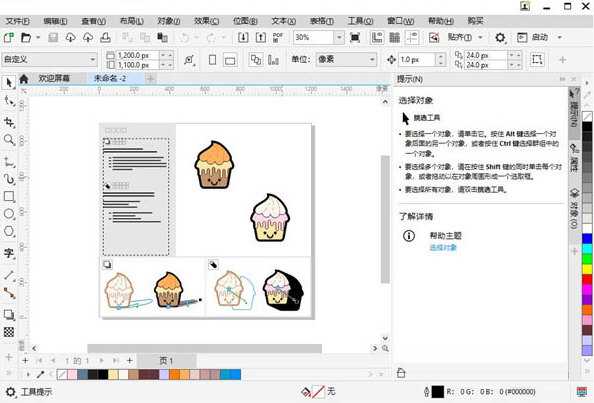Select the Shape tool

[9, 101]
